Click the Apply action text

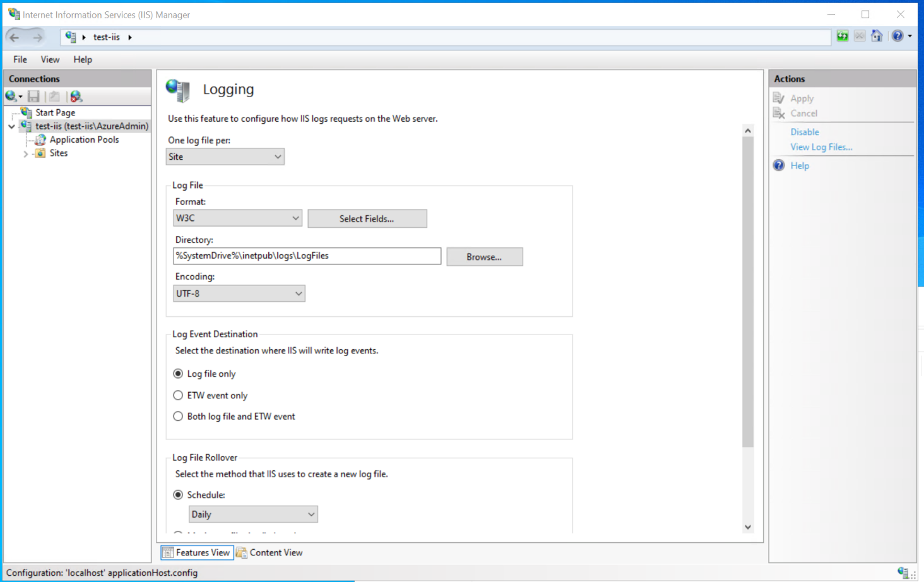[802, 98]
